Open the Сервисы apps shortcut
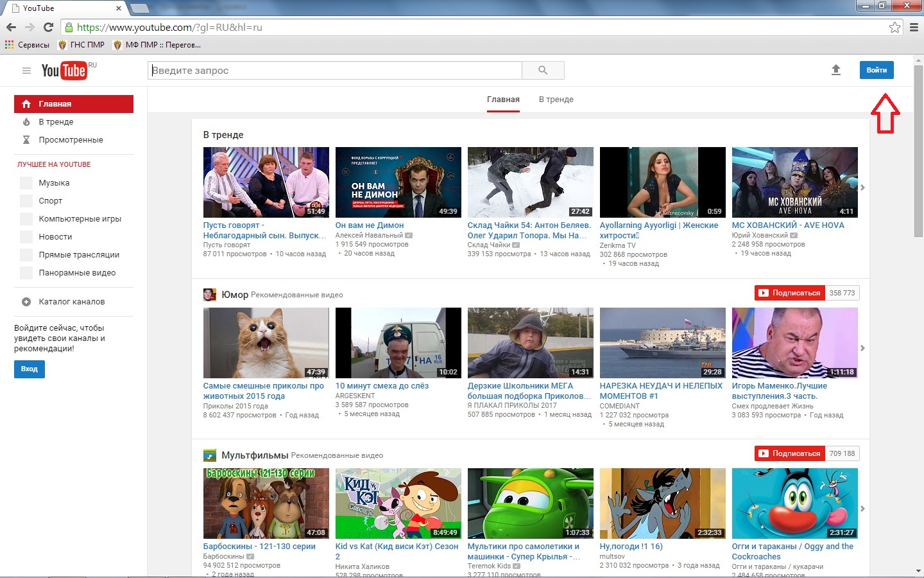 [x=27, y=45]
